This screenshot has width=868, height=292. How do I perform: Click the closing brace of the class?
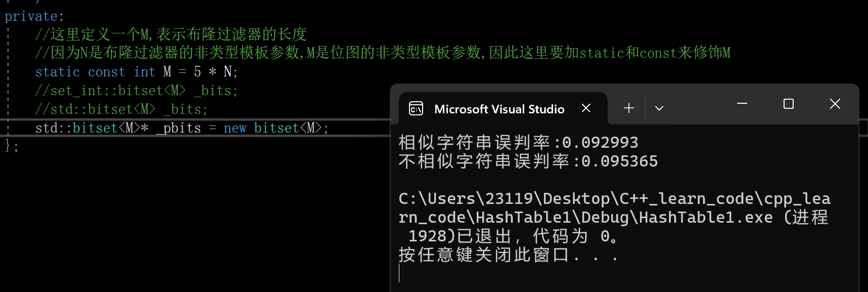pos(8,146)
